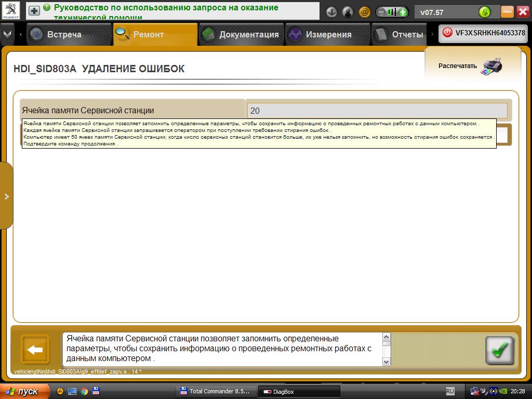Click the green lock icon near version
The height and width of the screenshot is (399, 532).
484,12
